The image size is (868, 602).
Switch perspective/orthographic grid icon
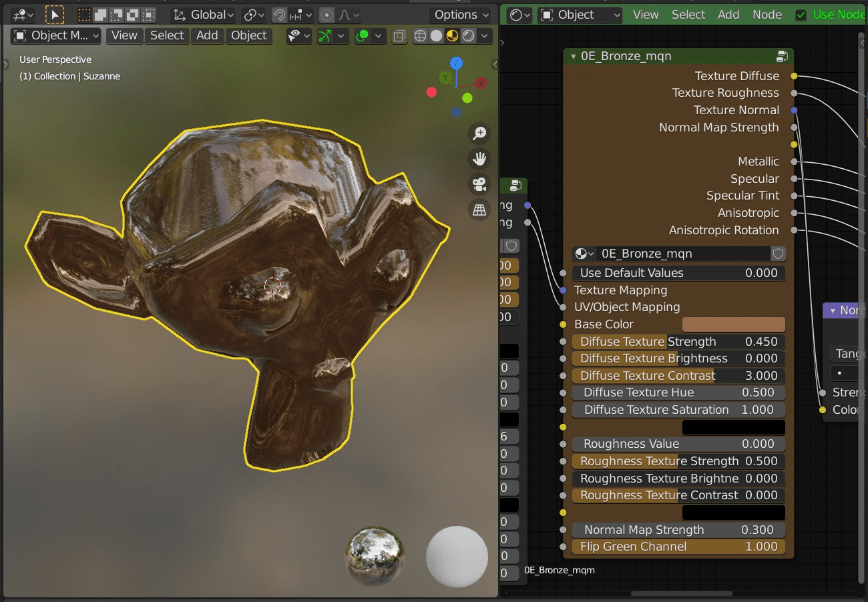click(x=479, y=210)
